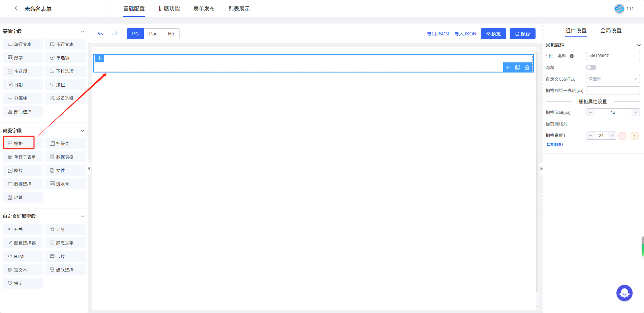644x313 pixels.
Task: Click the grid drag handle icon
Action: pos(100,58)
